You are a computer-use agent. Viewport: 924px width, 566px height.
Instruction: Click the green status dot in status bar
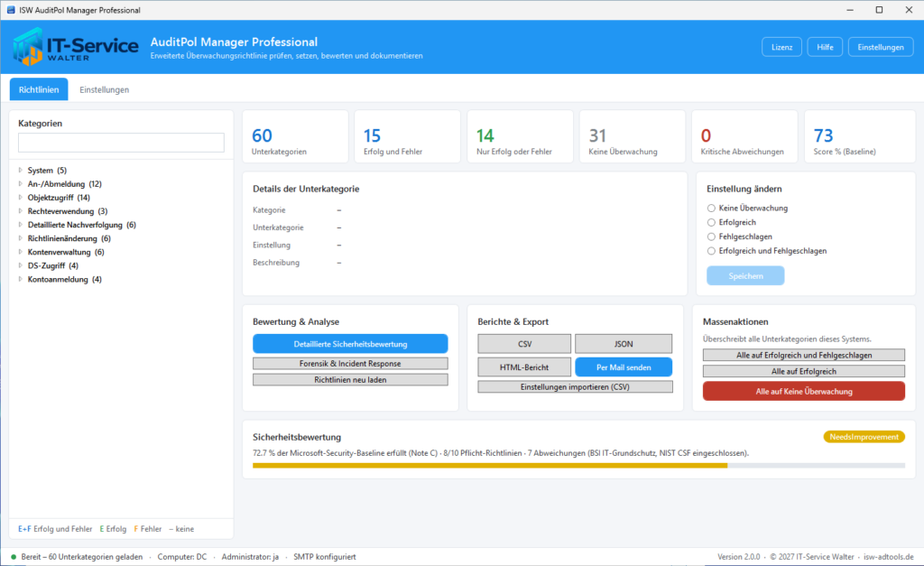(14, 557)
